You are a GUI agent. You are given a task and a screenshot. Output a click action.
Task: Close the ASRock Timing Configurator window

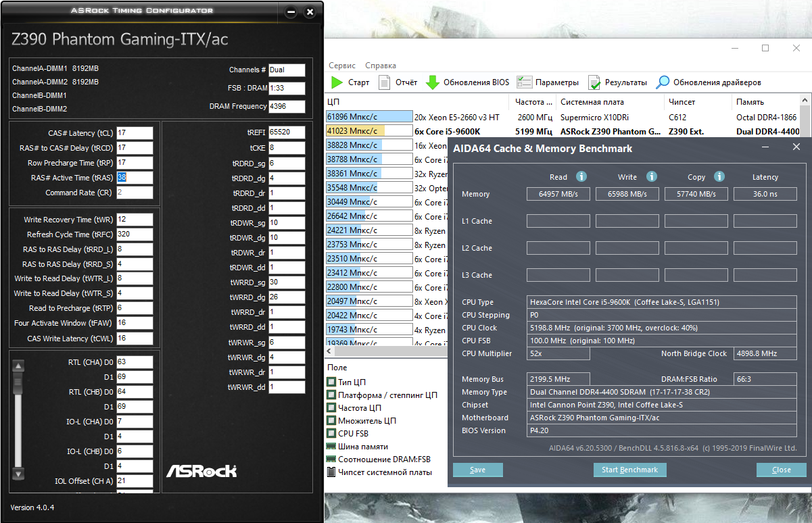310,12
